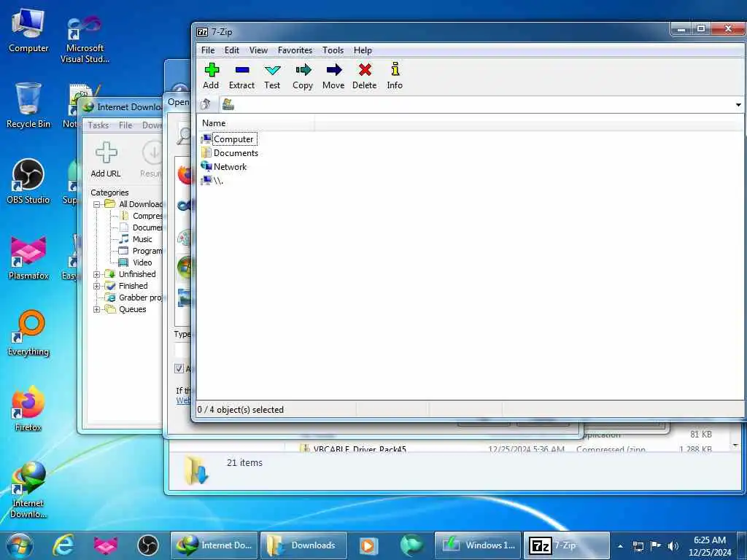Expand the Queues category in IDM
747x560 pixels.
pyautogui.click(x=97, y=309)
